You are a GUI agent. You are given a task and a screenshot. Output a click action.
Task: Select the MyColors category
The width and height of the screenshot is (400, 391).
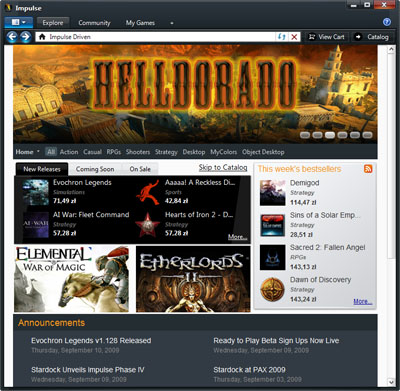223,152
